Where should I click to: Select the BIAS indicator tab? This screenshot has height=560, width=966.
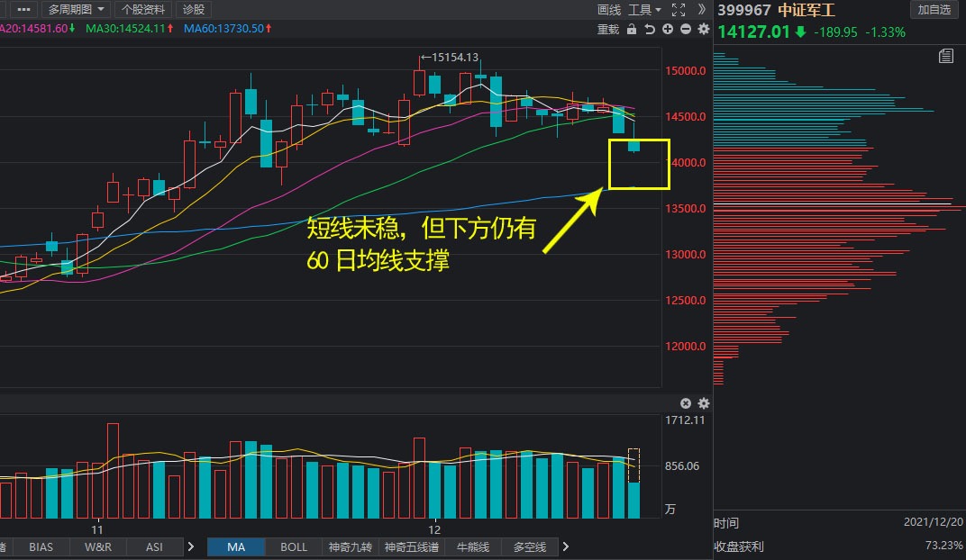[41, 546]
